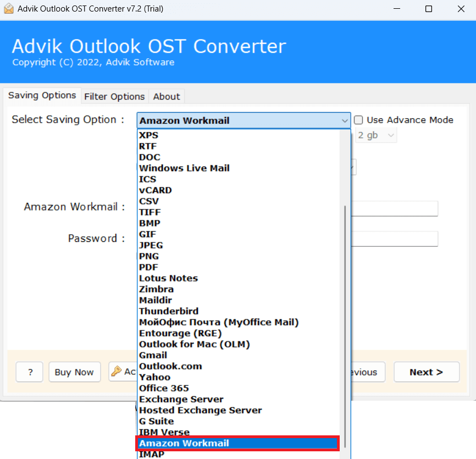This screenshot has width=476, height=459.
Task: Pick CSV as the saving option
Action: pos(239,201)
